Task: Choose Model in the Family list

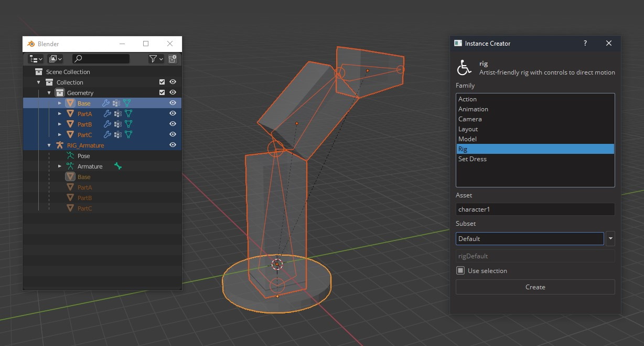Action: click(535, 139)
